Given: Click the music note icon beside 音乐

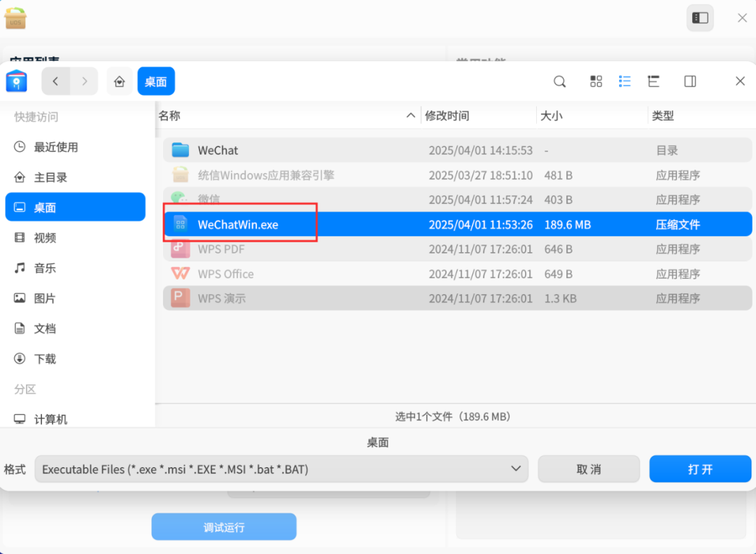Looking at the screenshot, I should 20,268.
